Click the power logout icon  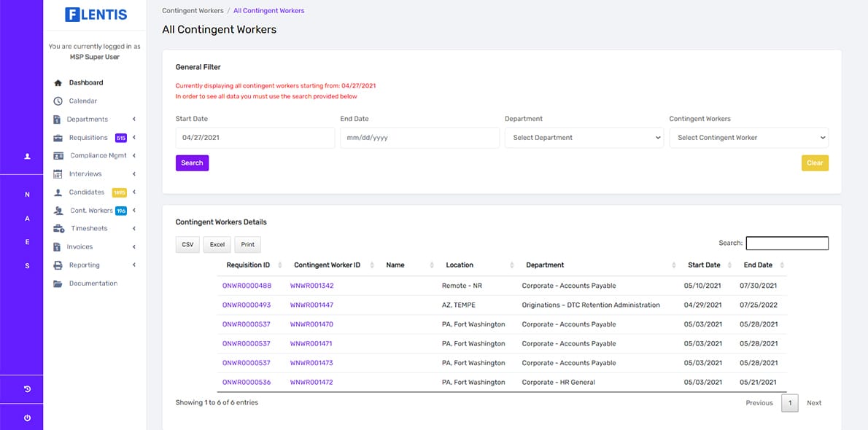click(x=27, y=418)
